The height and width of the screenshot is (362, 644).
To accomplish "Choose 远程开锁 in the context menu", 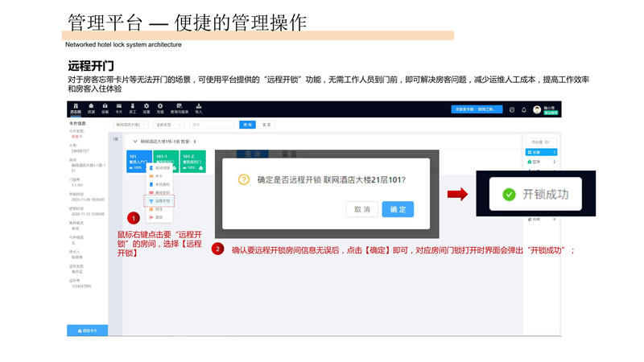I will tap(159, 201).
